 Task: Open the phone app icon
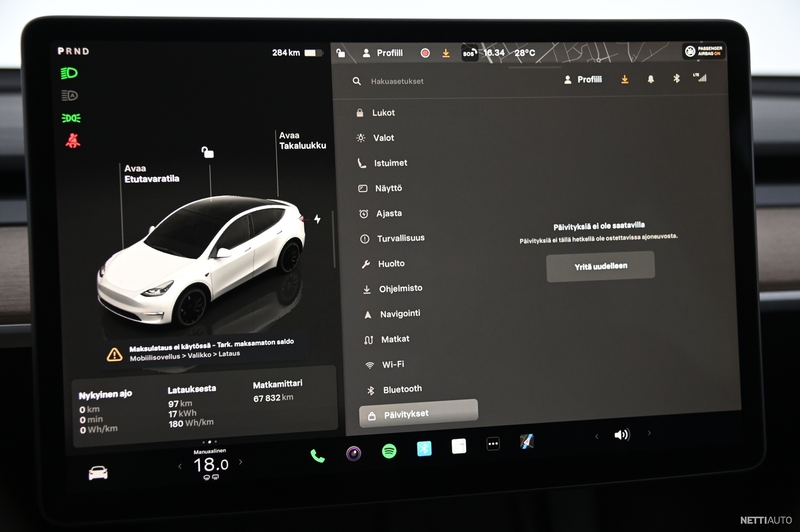coord(317,456)
